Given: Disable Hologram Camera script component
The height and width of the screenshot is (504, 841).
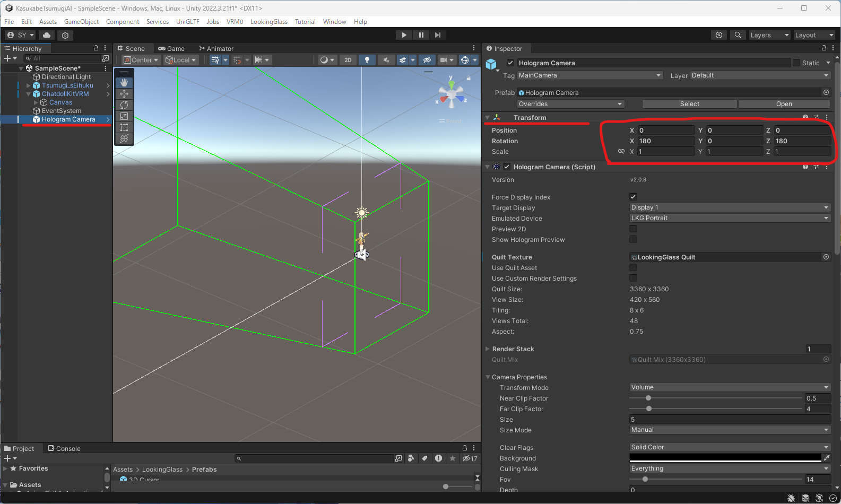Looking at the screenshot, I should (x=507, y=167).
